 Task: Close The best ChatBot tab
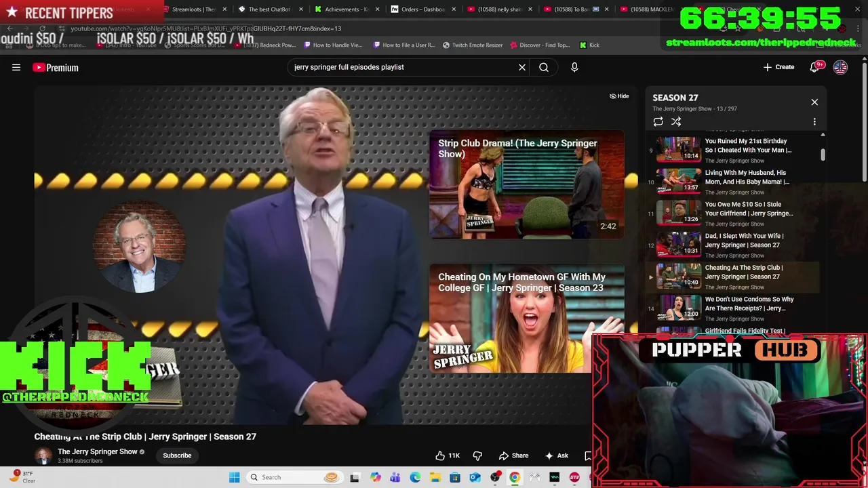(x=301, y=9)
